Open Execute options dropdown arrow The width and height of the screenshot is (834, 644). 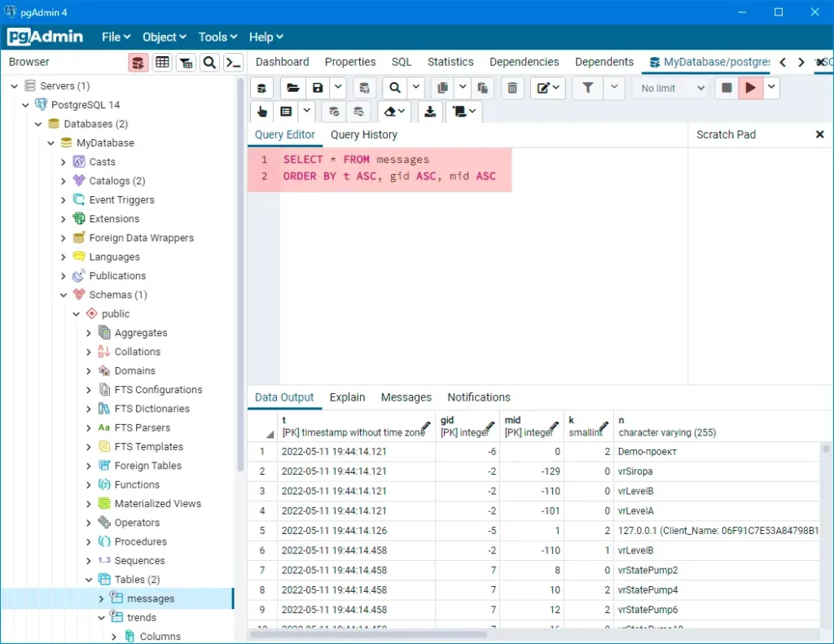pyautogui.click(x=771, y=88)
